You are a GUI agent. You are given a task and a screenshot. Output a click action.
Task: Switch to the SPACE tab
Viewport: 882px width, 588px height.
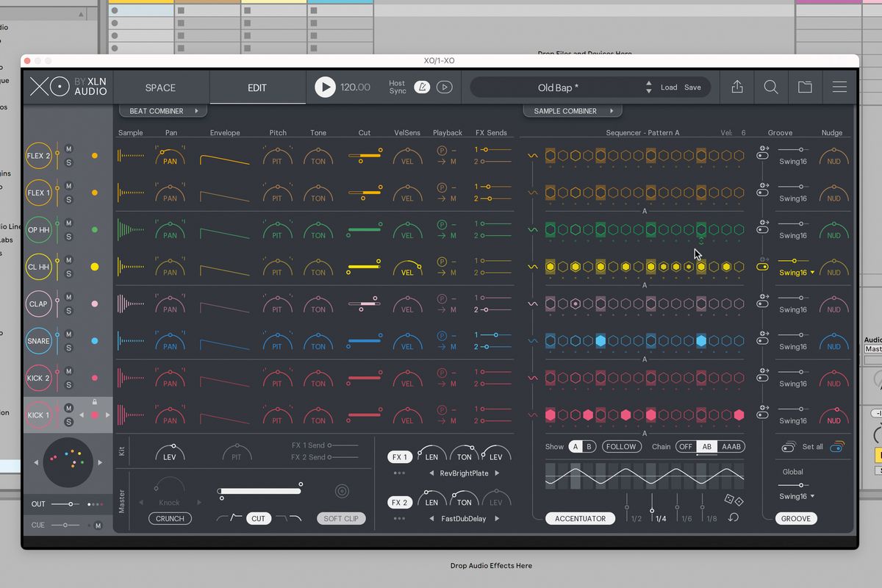pos(160,87)
